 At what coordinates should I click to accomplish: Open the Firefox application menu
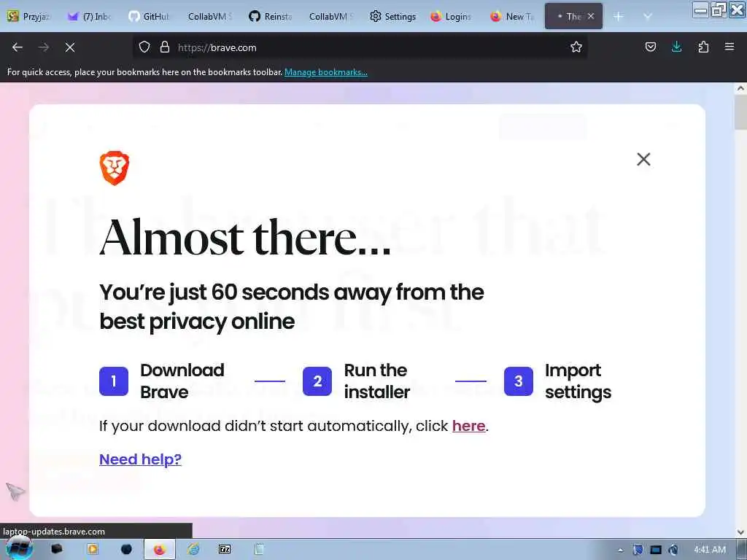coord(729,47)
